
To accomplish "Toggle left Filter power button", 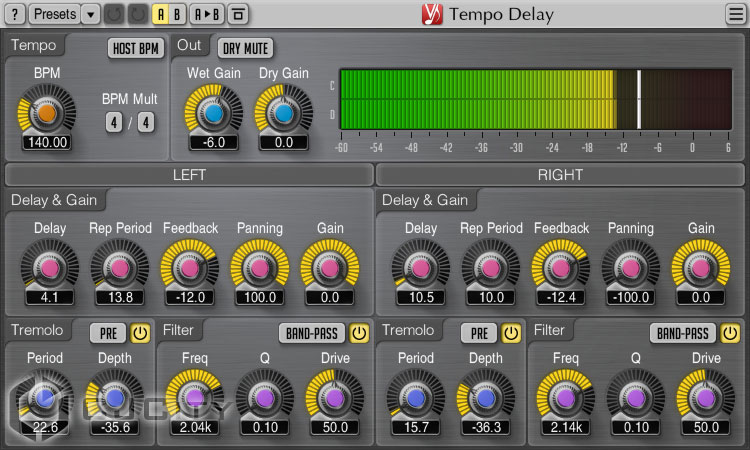I will pos(359,333).
